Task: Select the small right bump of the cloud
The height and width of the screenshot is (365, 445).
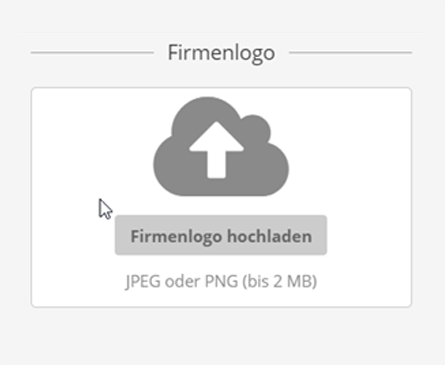Action: (x=255, y=128)
